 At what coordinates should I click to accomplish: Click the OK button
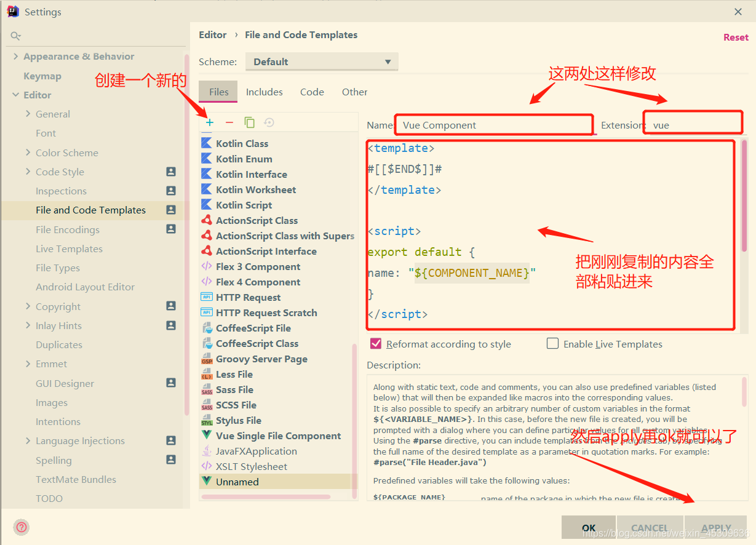tap(589, 528)
